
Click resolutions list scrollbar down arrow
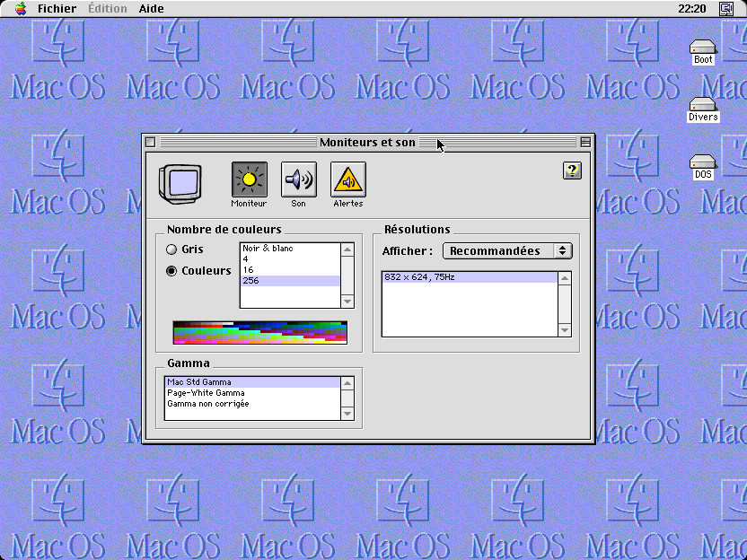pyautogui.click(x=565, y=330)
